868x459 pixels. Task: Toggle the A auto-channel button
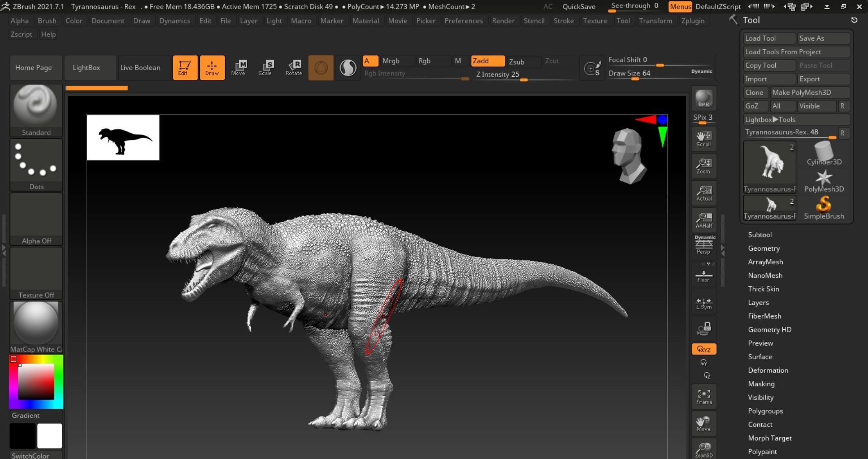coord(370,61)
